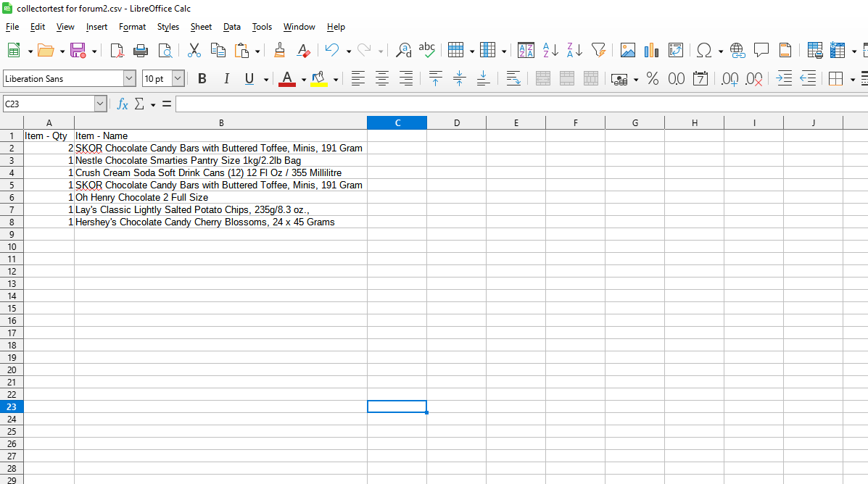The image size is (868, 484).
Task: Clear direct formatting
Action: click(x=303, y=50)
